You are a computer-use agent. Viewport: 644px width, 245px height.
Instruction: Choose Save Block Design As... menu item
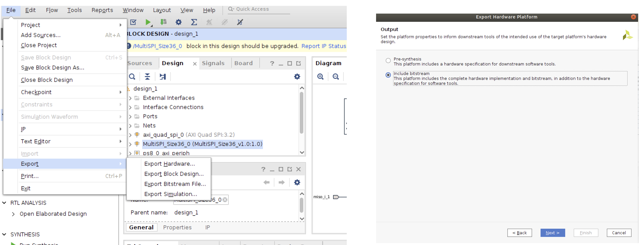coord(52,68)
